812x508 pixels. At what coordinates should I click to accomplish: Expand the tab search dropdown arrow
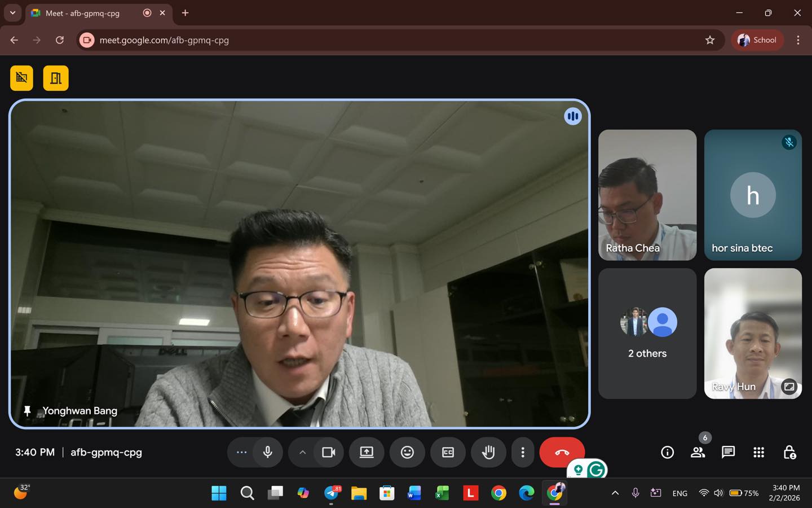tap(12, 12)
